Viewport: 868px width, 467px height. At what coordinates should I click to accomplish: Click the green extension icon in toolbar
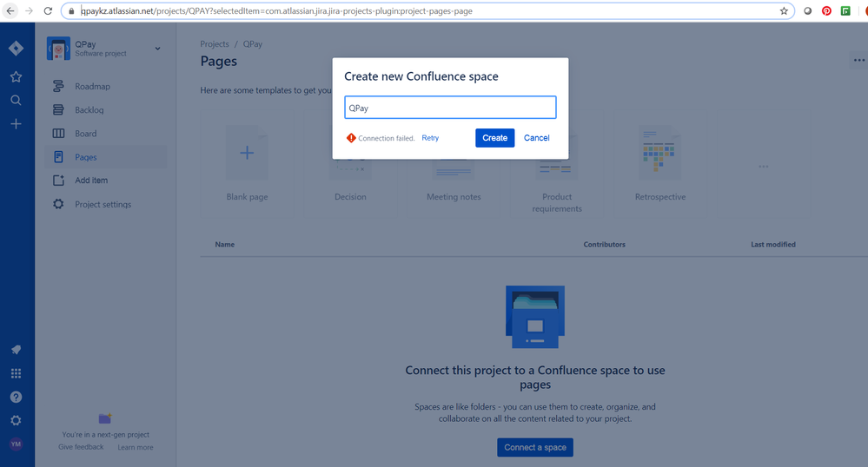(x=845, y=11)
